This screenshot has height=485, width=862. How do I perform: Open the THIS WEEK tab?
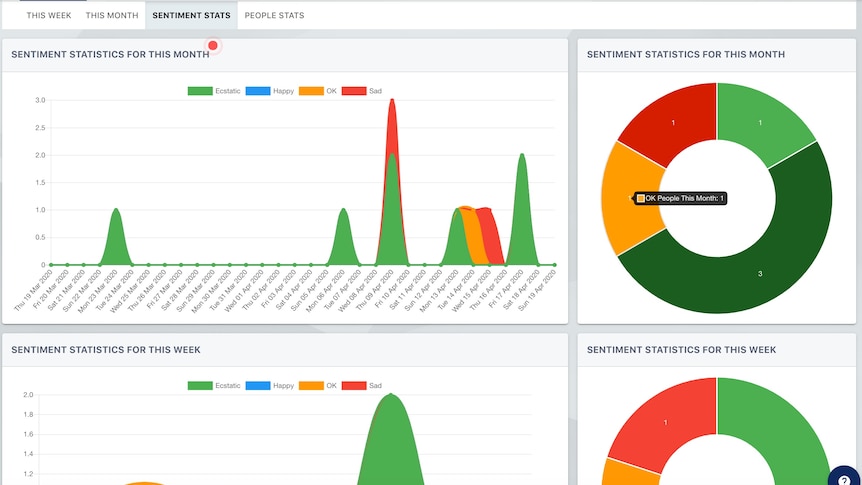click(x=49, y=15)
